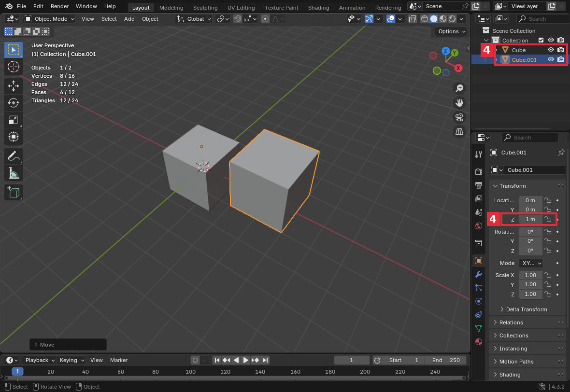The image size is (570, 392).
Task: Click the current frame marker in timeline
Action: [x=17, y=372]
